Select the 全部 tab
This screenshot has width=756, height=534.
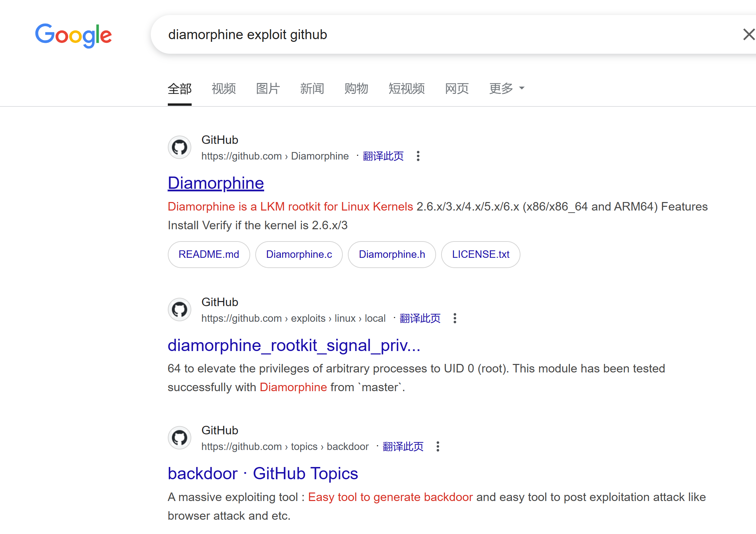point(180,89)
